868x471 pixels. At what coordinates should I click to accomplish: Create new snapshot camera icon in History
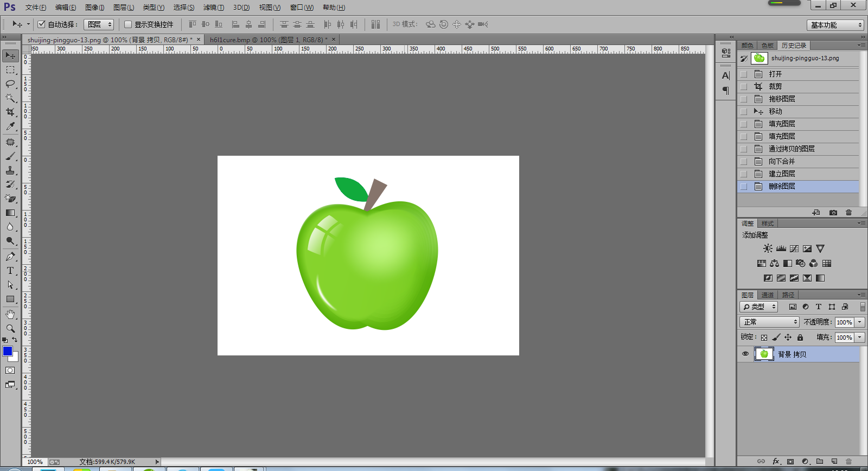833,213
